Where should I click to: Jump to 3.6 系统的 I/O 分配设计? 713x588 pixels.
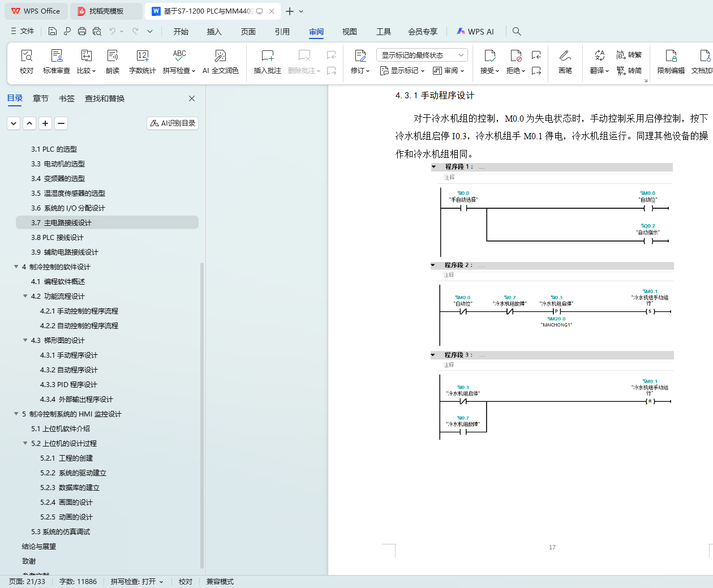pyautogui.click(x=68, y=208)
